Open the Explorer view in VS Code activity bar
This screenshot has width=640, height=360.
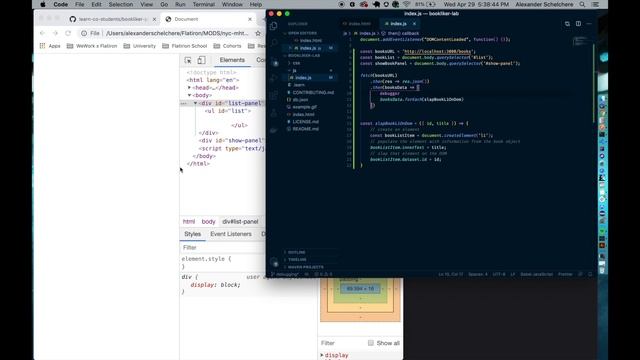coord(273,26)
